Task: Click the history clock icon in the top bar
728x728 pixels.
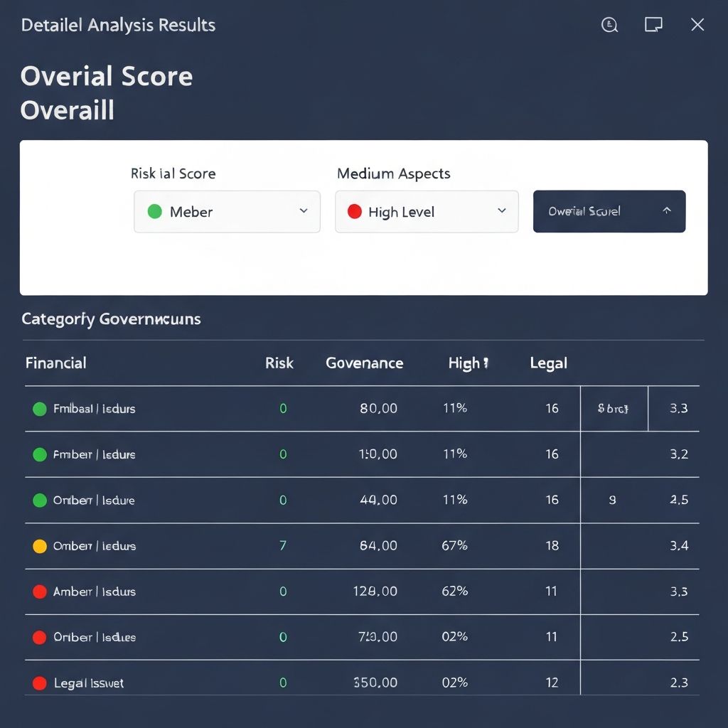Action: coord(609,24)
